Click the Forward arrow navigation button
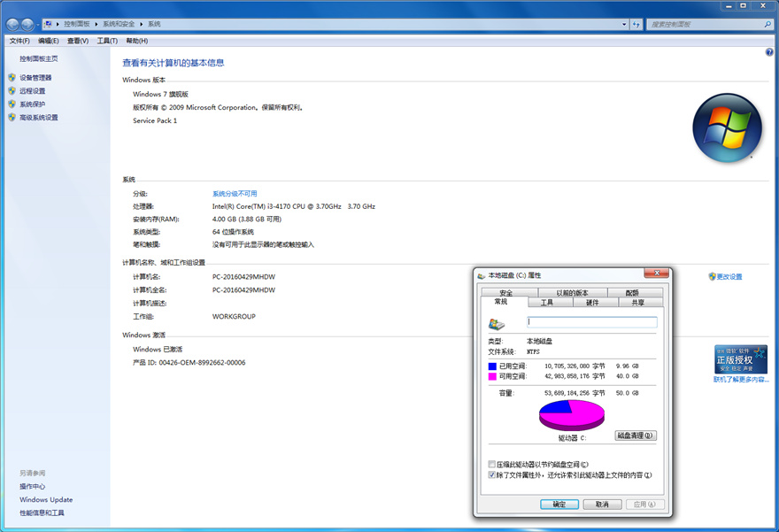779x532 pixels. click(27, 24)
